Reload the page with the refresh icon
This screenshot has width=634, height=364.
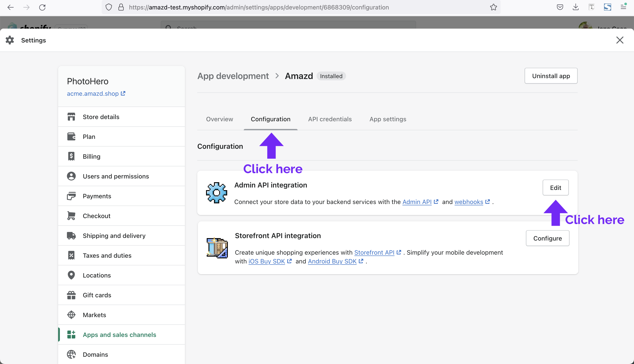pos(42,7)
